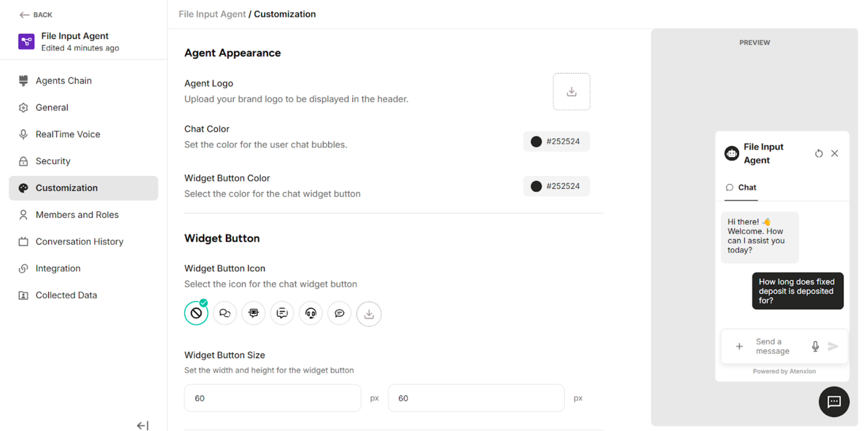868x431 pixels.
Task: Select the single speech bubble widget icon
Action: click(339, 313)
